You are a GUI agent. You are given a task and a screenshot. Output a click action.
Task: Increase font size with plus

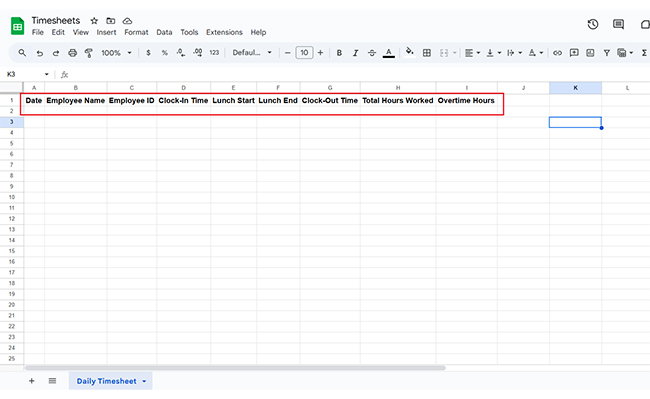click(320, 53)
